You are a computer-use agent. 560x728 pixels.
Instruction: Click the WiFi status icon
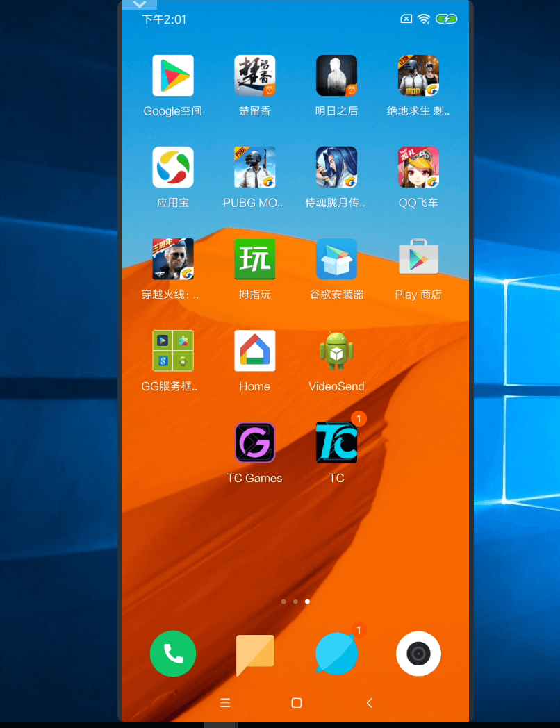pos(424,19)
